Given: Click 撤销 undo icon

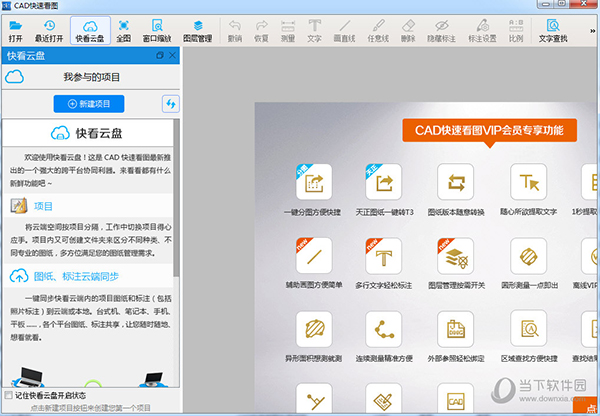Looking at the screenshot, I should click(235, 31).
